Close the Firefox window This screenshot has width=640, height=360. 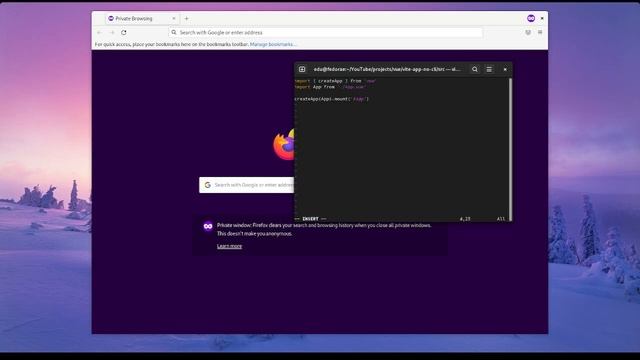click(542, 18)
